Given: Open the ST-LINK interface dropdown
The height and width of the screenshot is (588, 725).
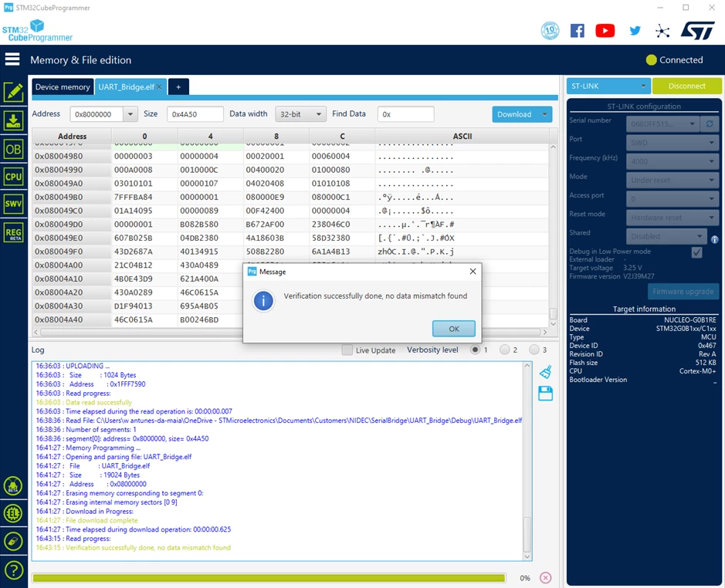Looking at the screenshot, I should pos(608,86).
